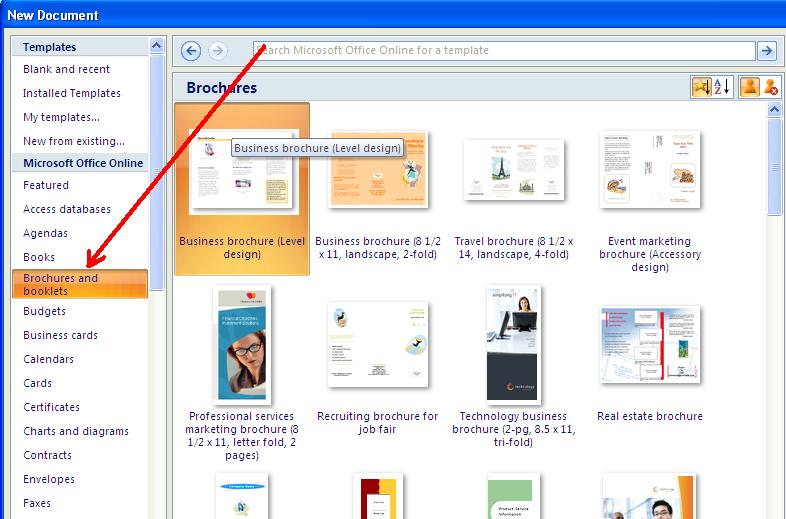The image size is (786, 519).
Task: Select Technology business brochure tri-fold thumbnail
Action: coord(514,345)
